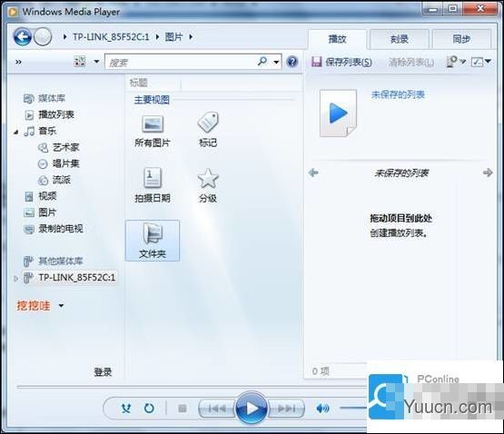Mute the volume speaker icon

tap(322, 409)
